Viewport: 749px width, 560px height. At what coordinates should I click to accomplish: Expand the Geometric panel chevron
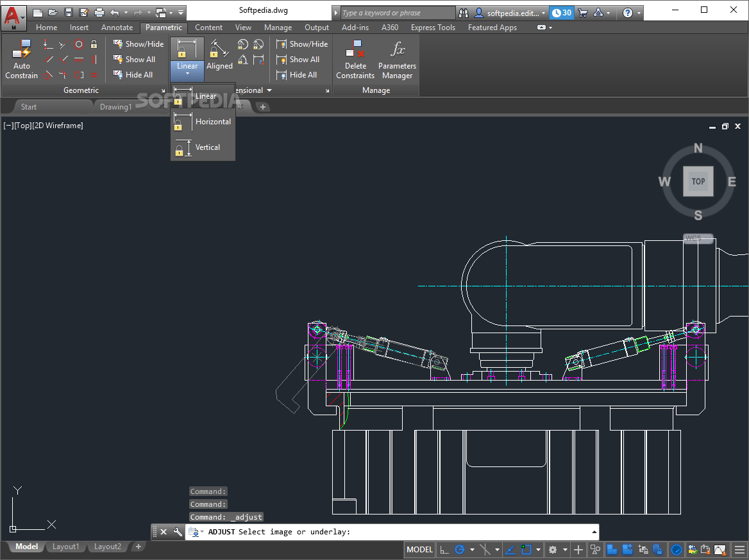163,90
